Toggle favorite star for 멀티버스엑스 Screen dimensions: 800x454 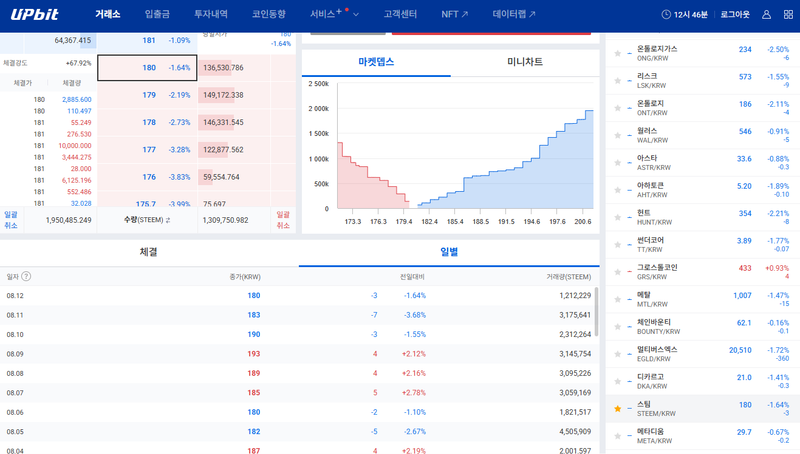click(x=617, y=354)
